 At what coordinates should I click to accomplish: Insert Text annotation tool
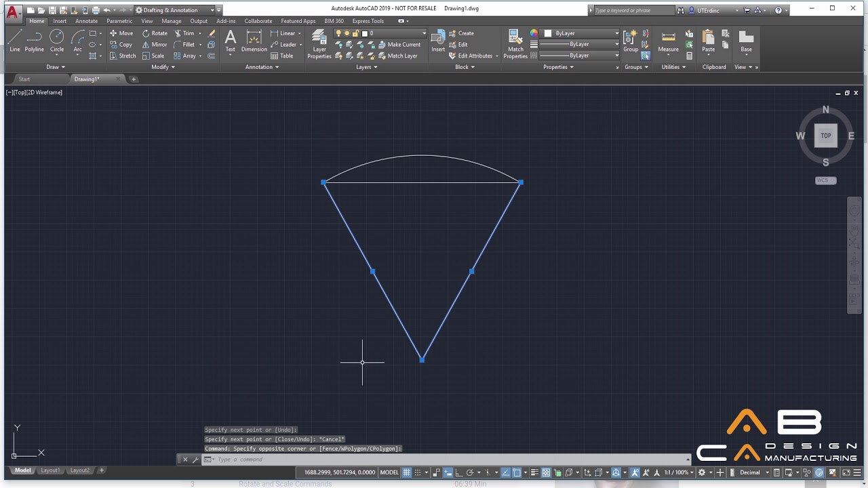231,41
